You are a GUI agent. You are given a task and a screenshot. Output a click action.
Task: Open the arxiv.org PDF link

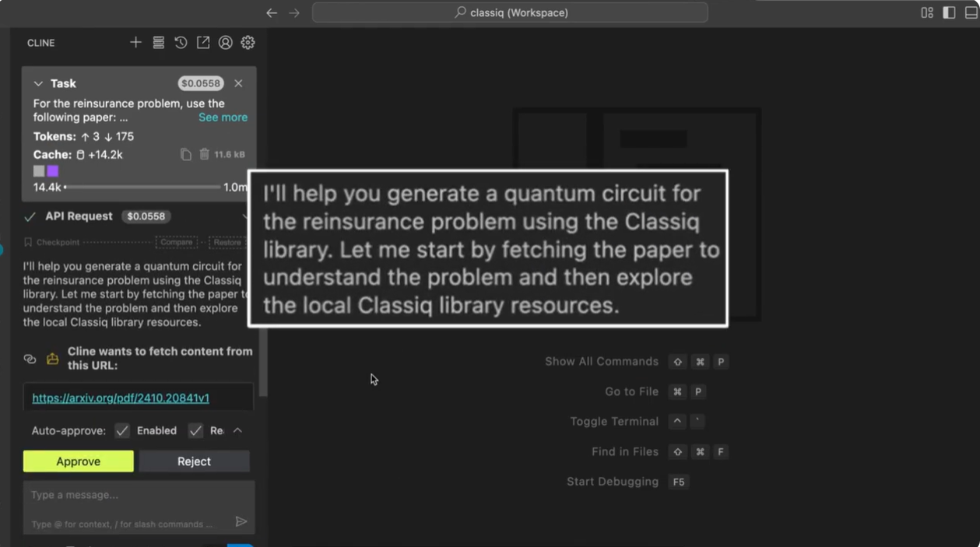pyautogui.click(x=120, y=398)
